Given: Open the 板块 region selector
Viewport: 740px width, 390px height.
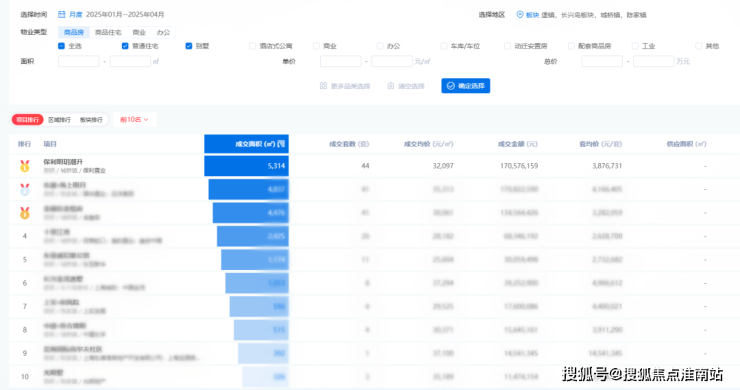Looking at the screenshot, I should tap(532, 15).
